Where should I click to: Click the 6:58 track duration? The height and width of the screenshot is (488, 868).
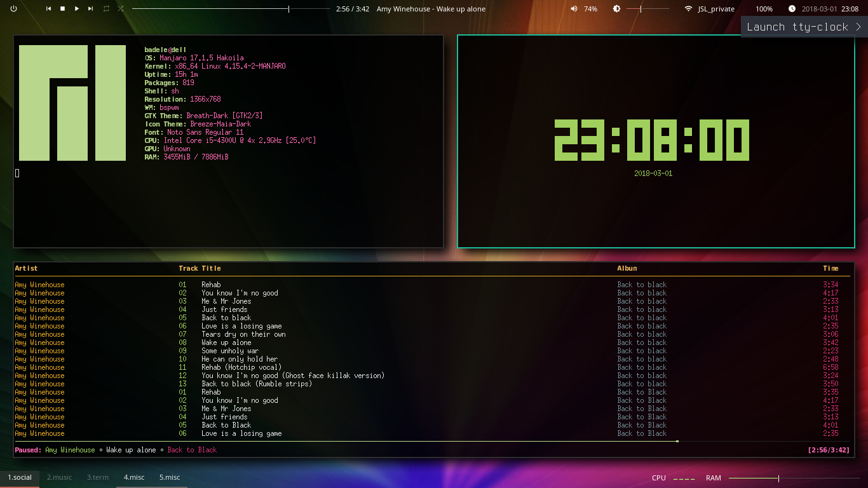click(831, 367)
